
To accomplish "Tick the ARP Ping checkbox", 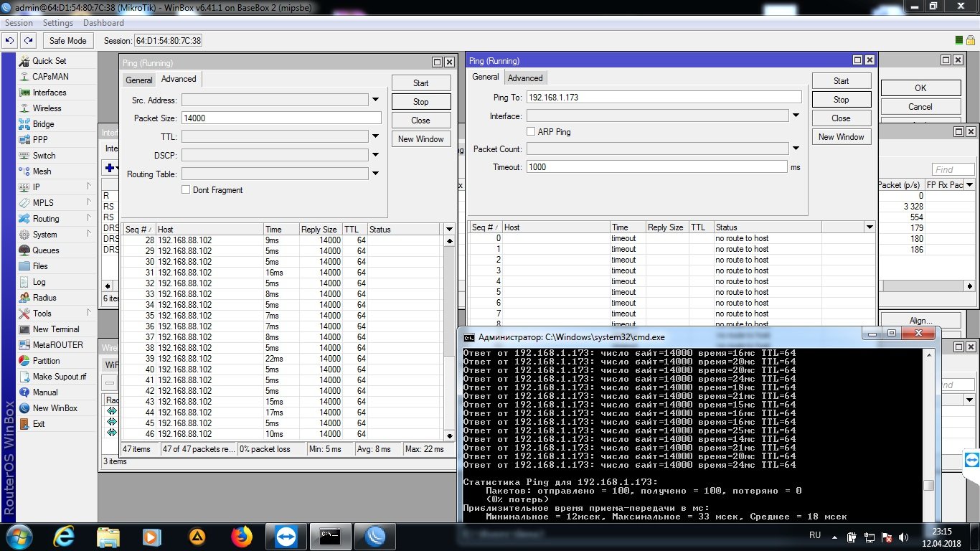I will click(x=531, y=132).
